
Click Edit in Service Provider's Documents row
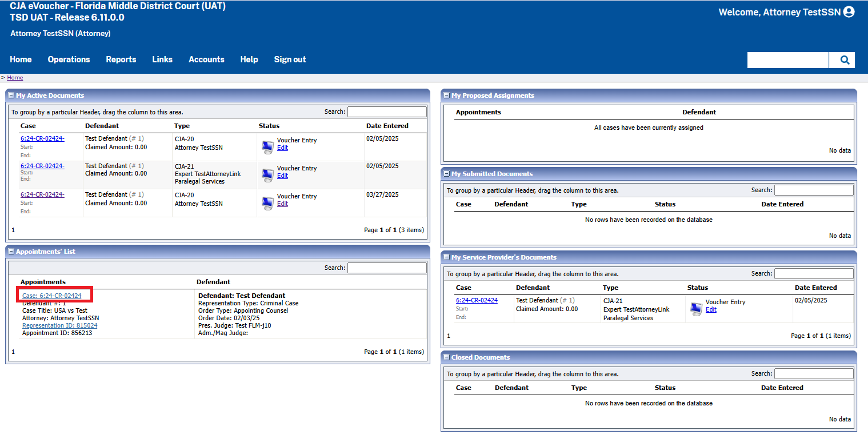[711, 309]
